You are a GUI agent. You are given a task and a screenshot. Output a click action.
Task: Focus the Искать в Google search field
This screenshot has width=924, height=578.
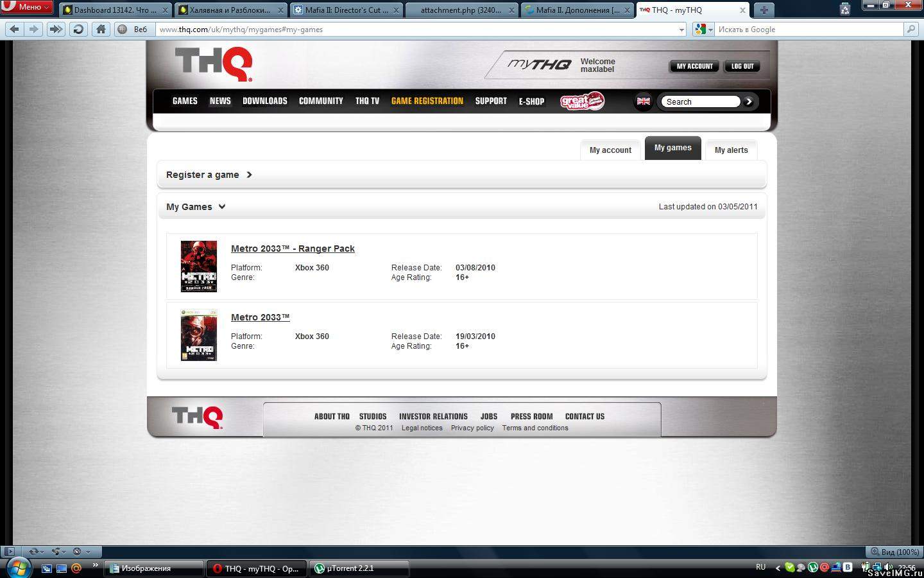click(809, 29)
